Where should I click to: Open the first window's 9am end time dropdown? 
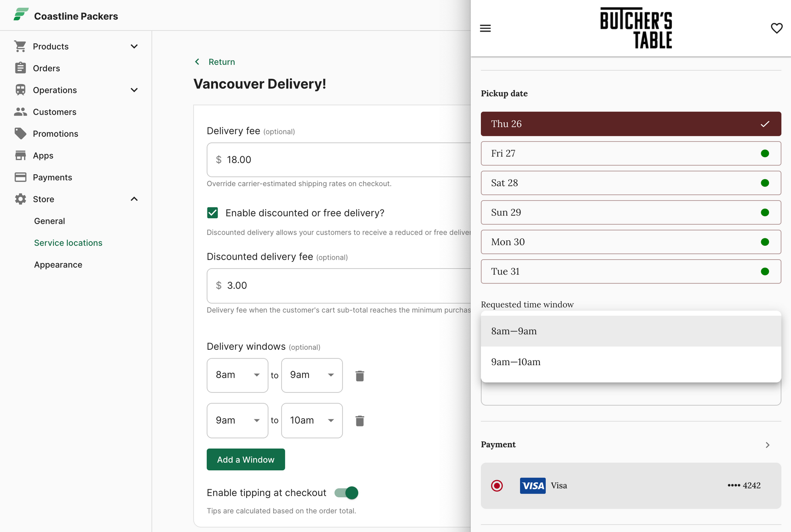[x=312, y=375]
